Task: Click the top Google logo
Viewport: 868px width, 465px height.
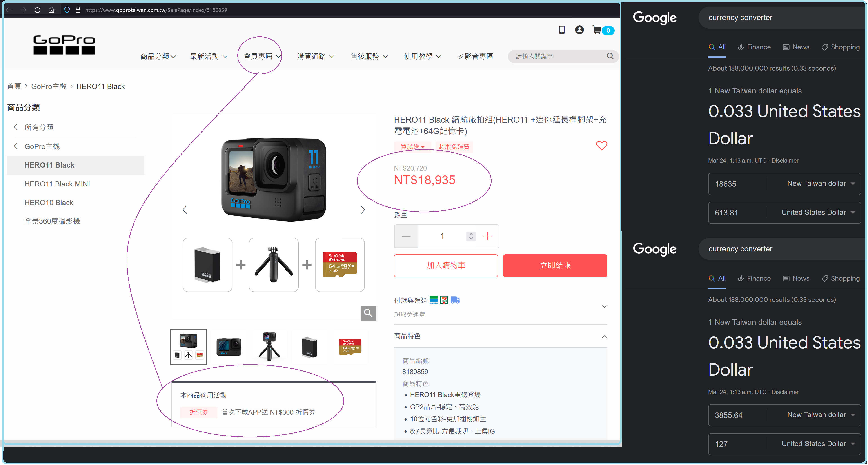Action: click(x=654, y=18)
